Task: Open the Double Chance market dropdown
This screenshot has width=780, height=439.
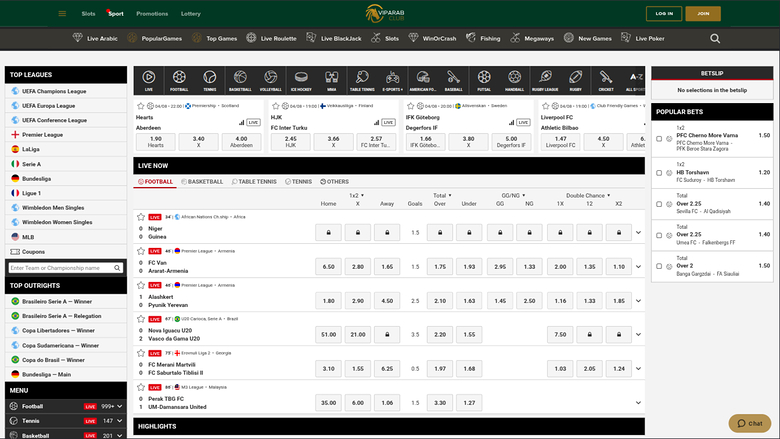Action: coord(588,195)
